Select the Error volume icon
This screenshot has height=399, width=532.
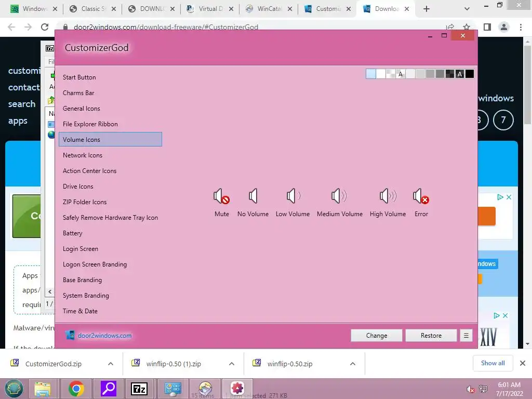pyautogui.click(x=421, y=196)
